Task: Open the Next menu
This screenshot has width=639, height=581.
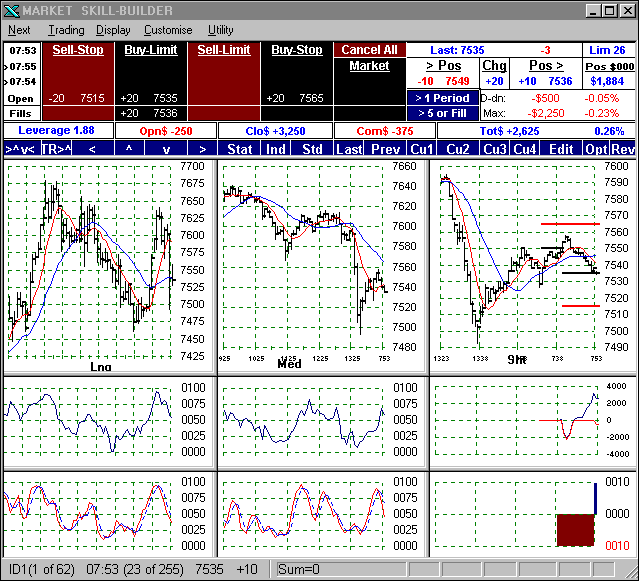Action: [x=19, y=30]
